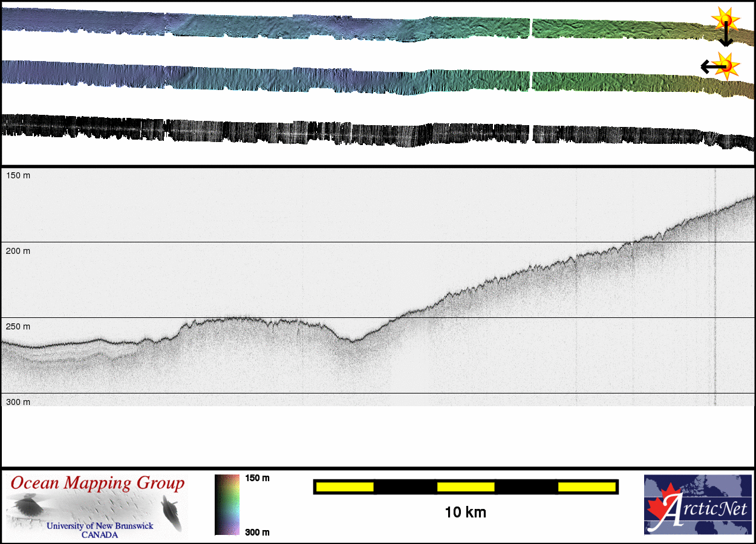
Task: Click the 300 m depth axis label in profile
Action: [x=18, y=402]
